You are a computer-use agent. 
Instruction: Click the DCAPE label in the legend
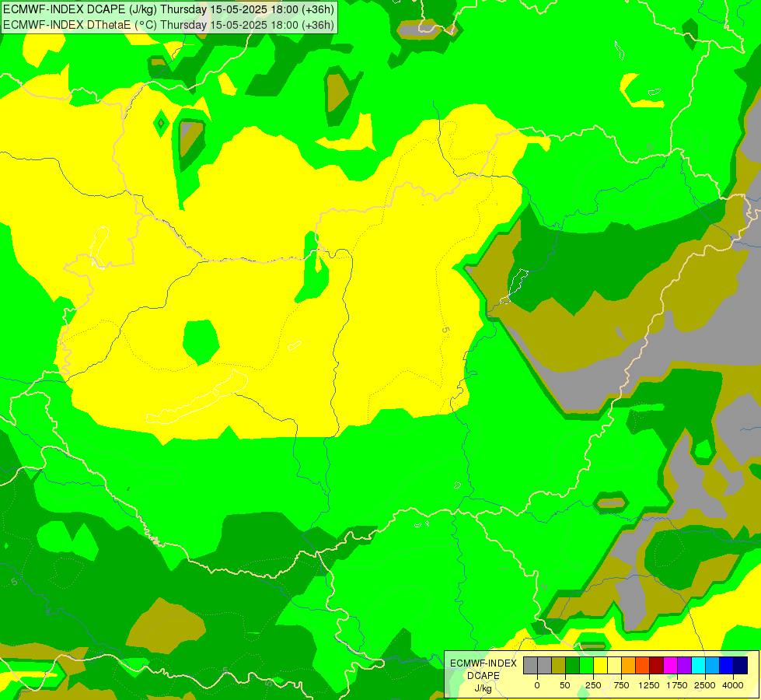tap(483, 676)
